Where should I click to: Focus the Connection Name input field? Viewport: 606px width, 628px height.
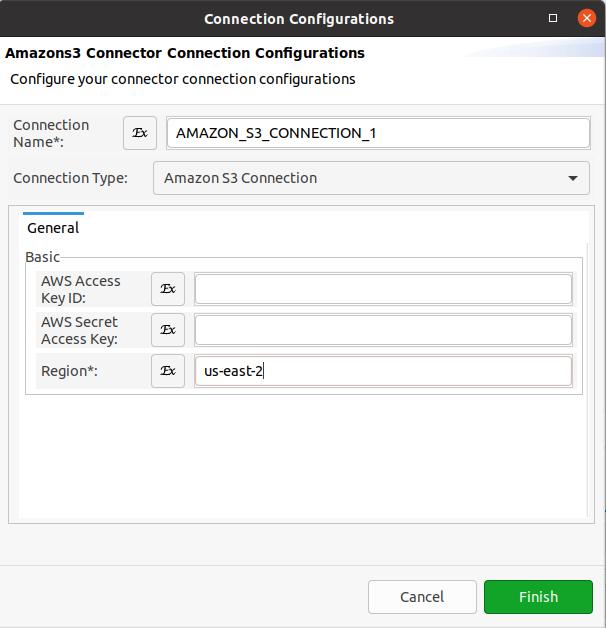pyautogui.click(x=378, y=133)
